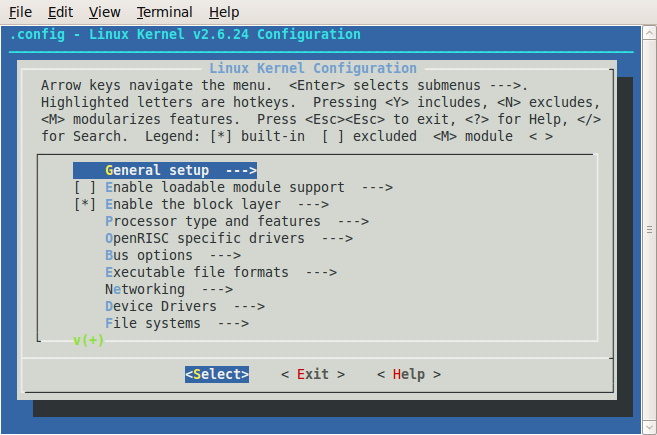
Task: Click the scrollbar down arrow
Action: point(649,427)
